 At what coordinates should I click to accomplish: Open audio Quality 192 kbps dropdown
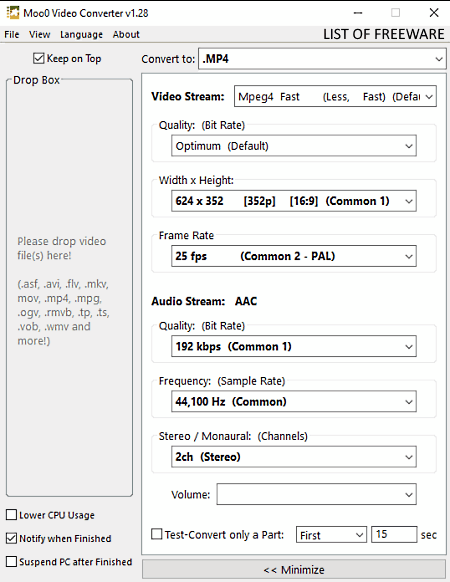(294, 346)
